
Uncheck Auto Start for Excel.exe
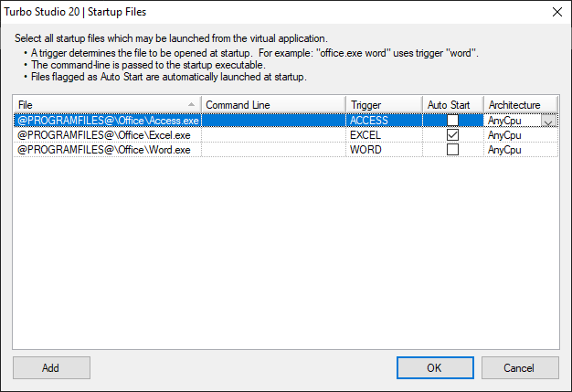point(452,135)
